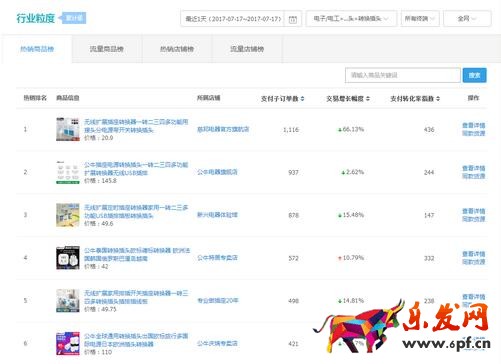Open shop link for product with 878 orders
Image resolution: width=501 pixels, height=364 pixels.
pyautogui.click(x=217, y=215)
